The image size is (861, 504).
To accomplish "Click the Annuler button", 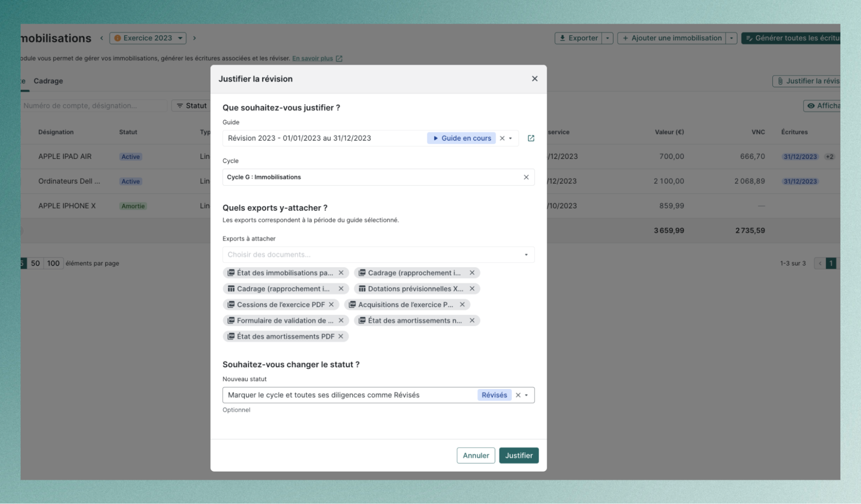I will (476, 455).
